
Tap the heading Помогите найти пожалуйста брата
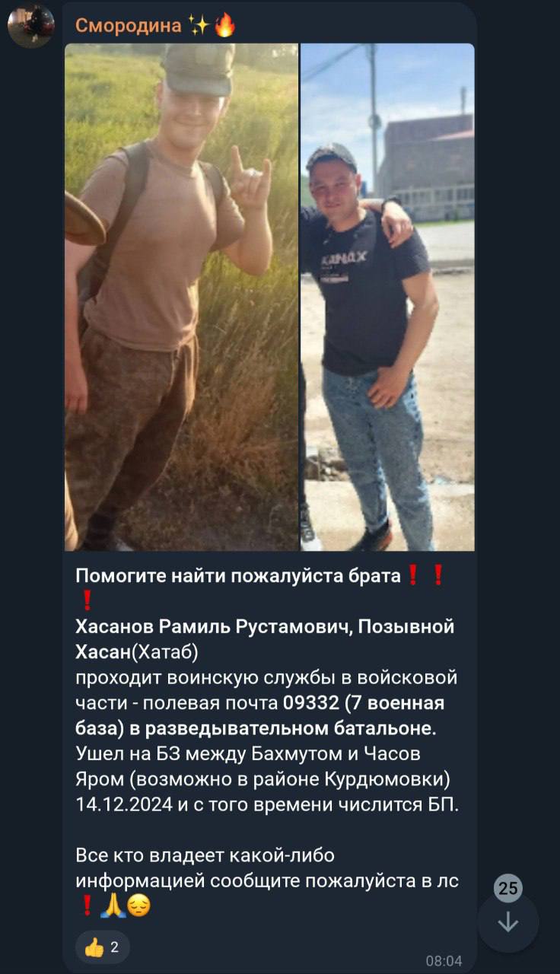click(238, 576)
